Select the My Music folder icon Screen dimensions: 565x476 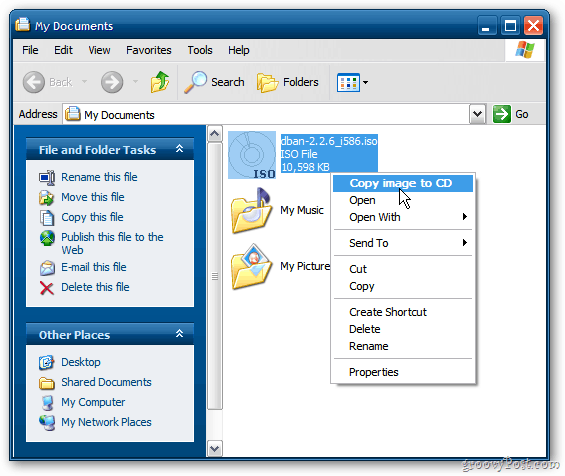point(252,210)
